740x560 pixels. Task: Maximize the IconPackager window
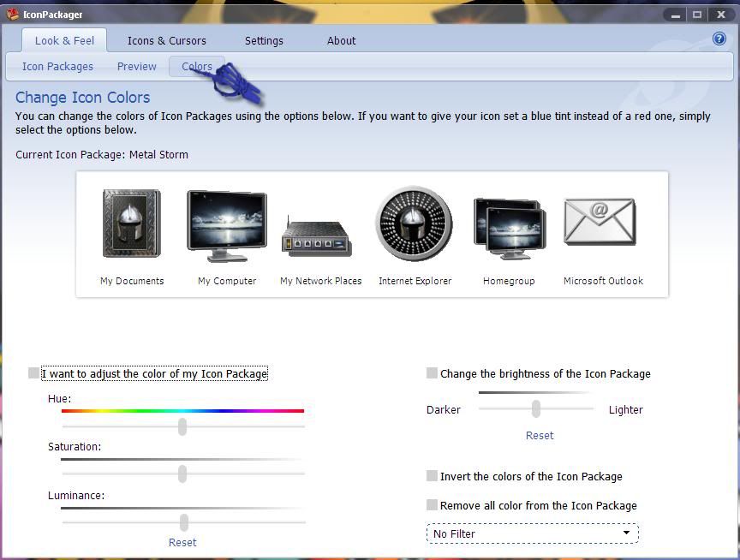pos(697,15)
